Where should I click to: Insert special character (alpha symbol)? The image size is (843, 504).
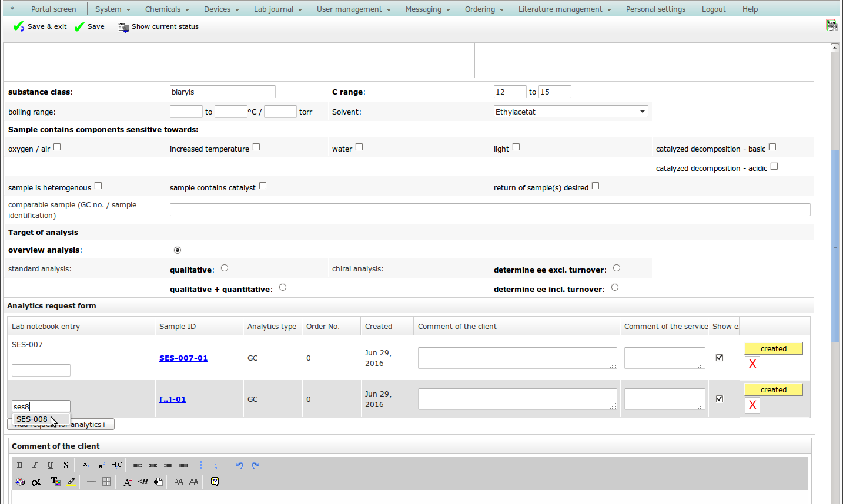point(36,482)
